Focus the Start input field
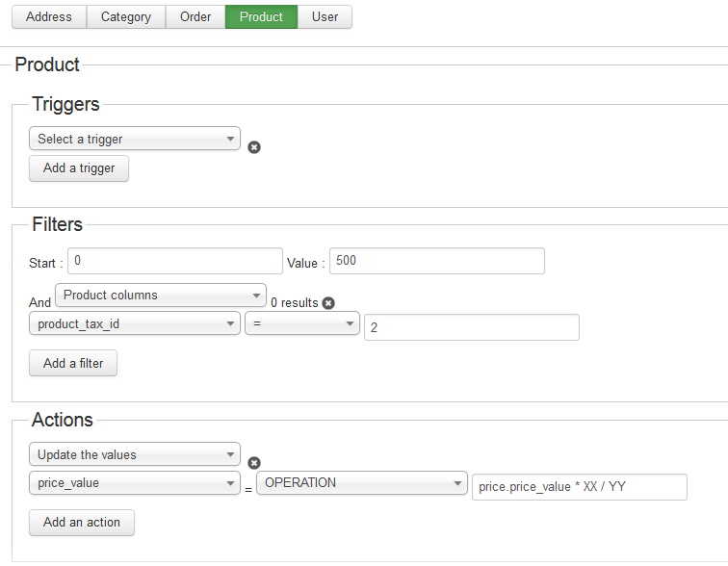The height and width of the screenshot is (566, 728). pyautogui.click(x=175, y=261)
